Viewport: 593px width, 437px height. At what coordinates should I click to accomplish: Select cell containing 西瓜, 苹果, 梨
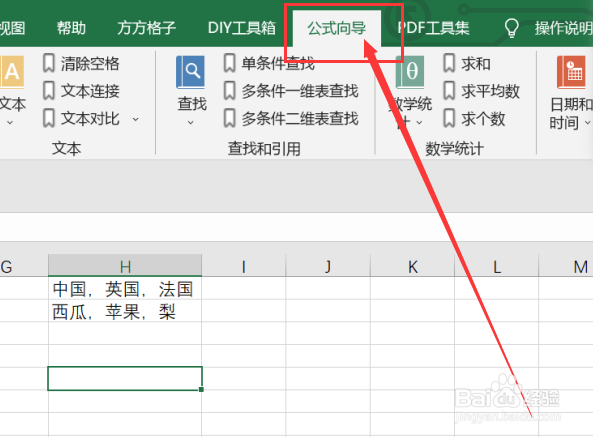click(x=125, y=311)
